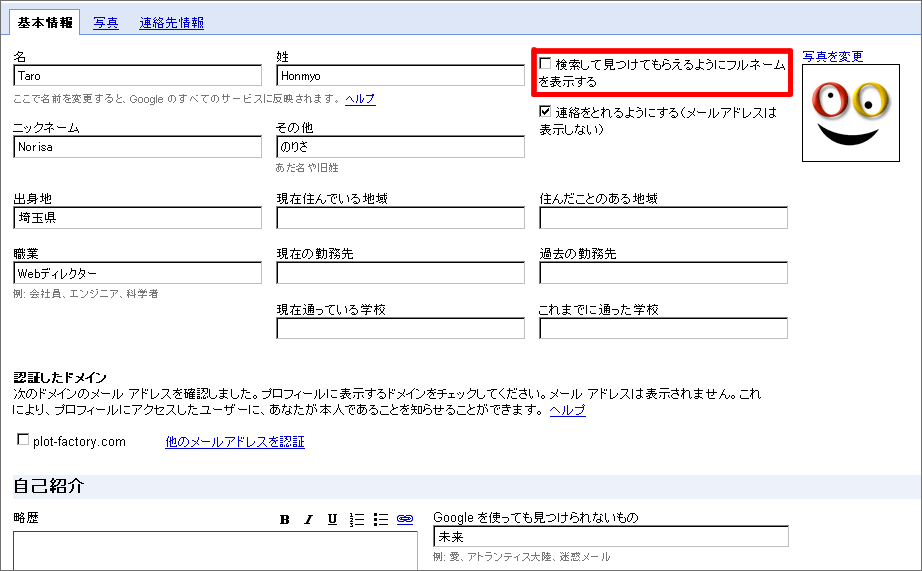The width and height of the screenshot is (922, 571).
Task: Switch to the 写真 tab
Action: click(x=106, y=23)
